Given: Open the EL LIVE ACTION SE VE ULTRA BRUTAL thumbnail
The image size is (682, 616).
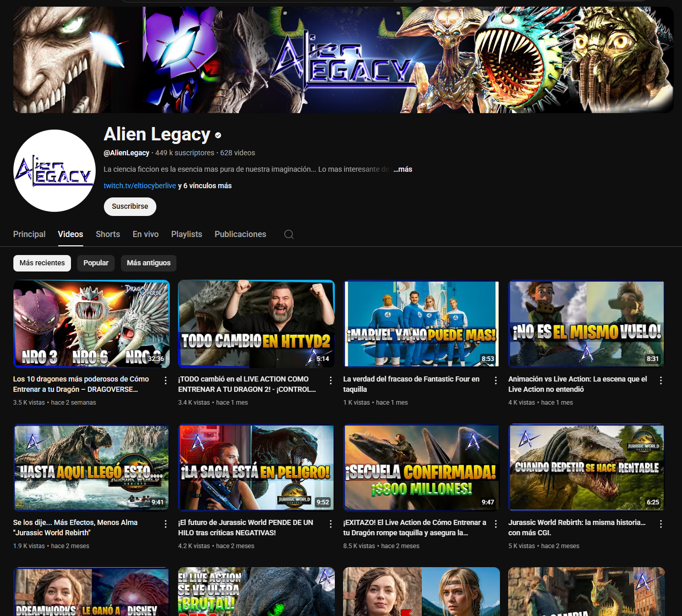Looking at the screenshot, I should pos(257,591).
